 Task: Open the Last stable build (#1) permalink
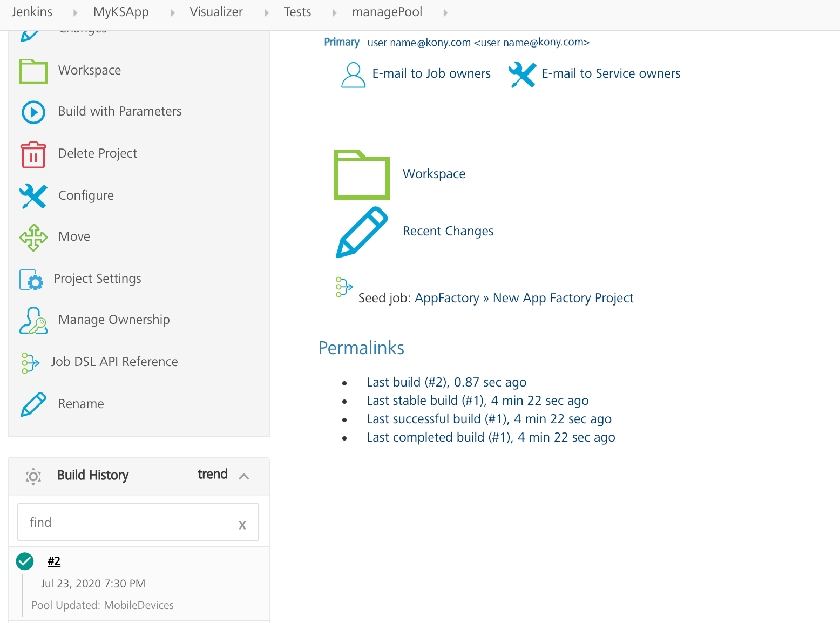(478, 401)
